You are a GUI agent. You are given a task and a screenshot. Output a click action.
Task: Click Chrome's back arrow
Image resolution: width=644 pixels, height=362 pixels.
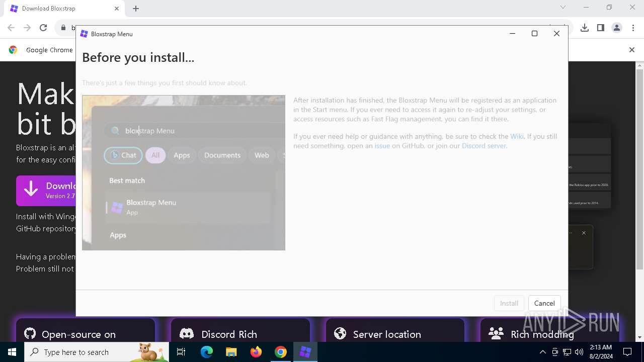[x=11, y=28]
